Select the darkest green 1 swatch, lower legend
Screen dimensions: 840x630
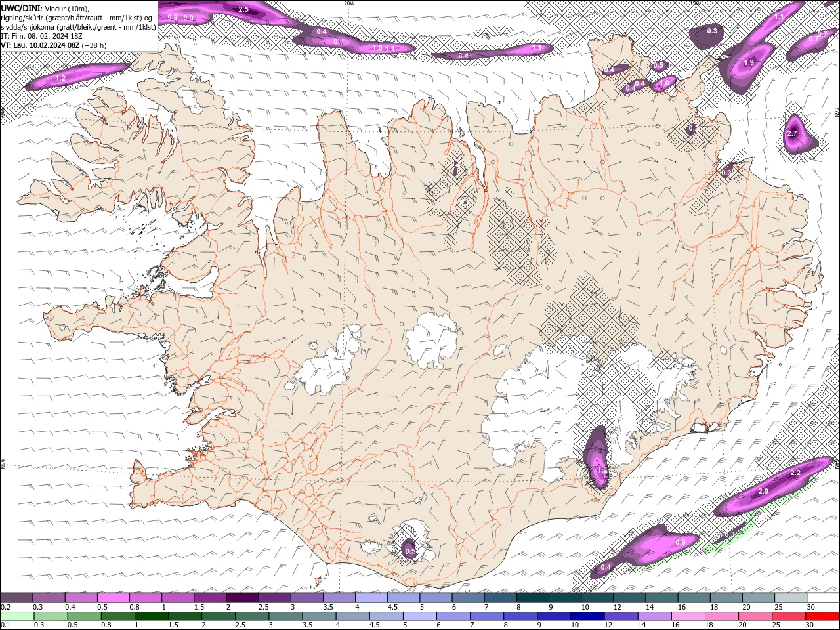click(x=152, y=616)
